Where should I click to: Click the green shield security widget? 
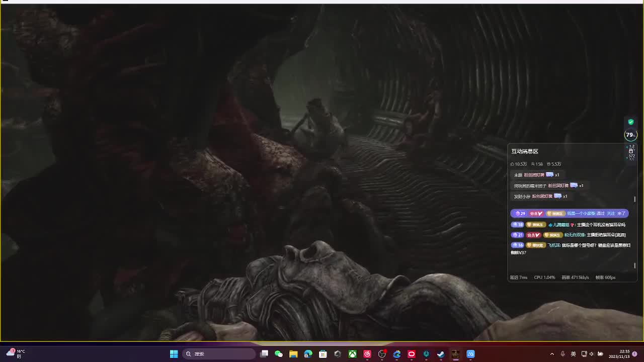point(631,122)
